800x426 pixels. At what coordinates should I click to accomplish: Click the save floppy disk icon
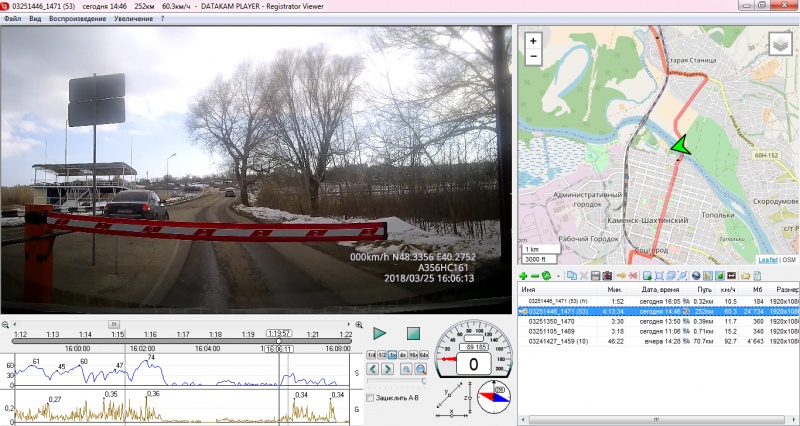tap(594, 275)
